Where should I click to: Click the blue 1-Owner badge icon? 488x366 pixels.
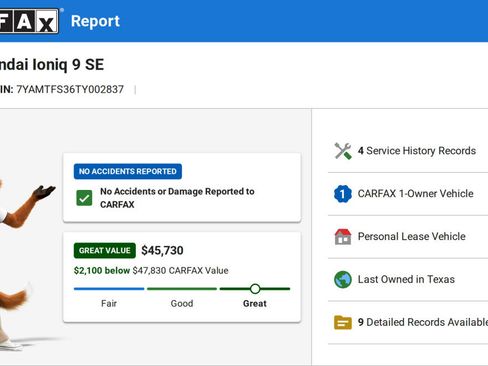coord(343,194)
